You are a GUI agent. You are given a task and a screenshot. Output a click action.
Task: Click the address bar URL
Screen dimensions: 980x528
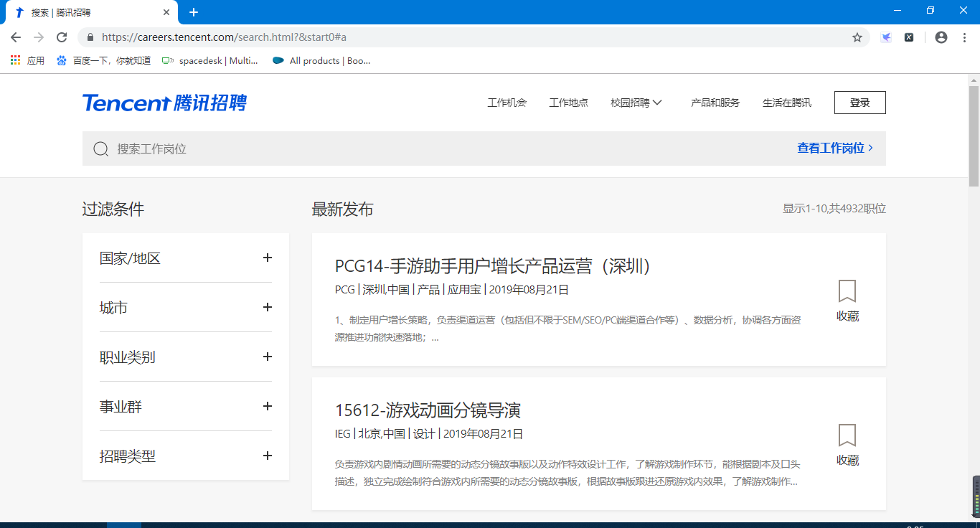224,37
